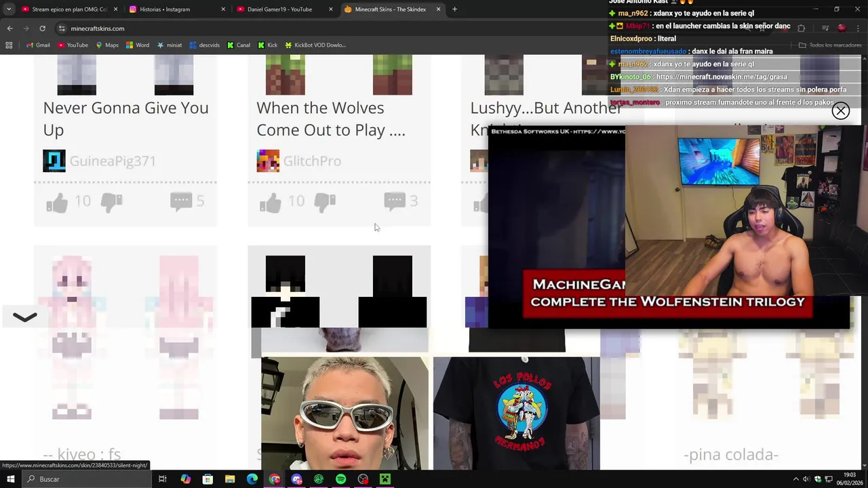Viewport: 868px width, 488px height.
Task: Open Microsoft Store from taskbar
Action: tap(208, 479)
